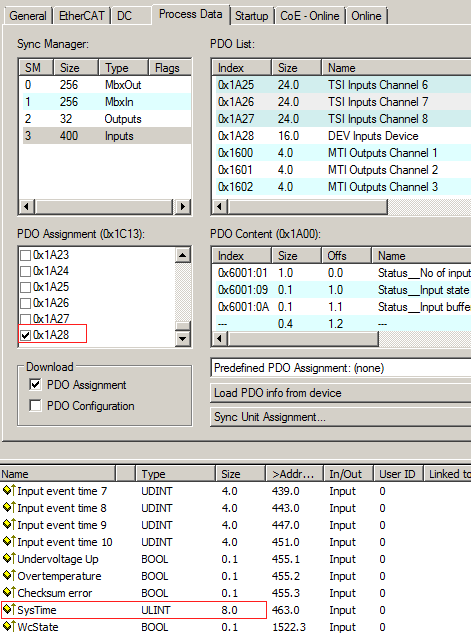Screen dimensions: 471x634
Task: Click PDO Content Offs column header
Action: point(346,256)
